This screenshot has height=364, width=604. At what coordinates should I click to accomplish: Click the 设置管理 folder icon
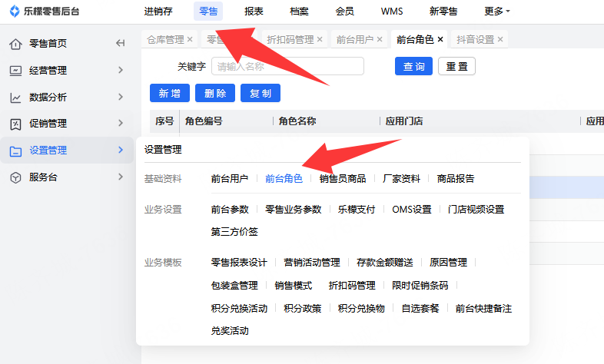tap(15, 151)
